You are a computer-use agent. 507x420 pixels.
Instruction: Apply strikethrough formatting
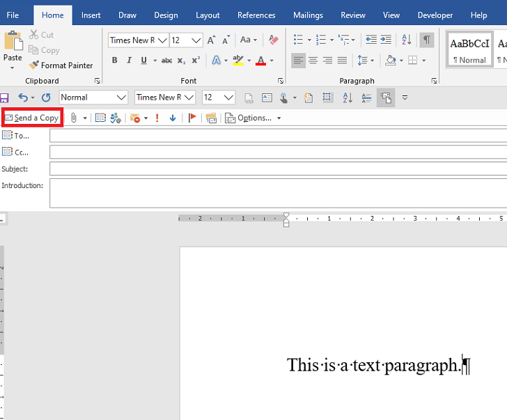tap(166, 61)
